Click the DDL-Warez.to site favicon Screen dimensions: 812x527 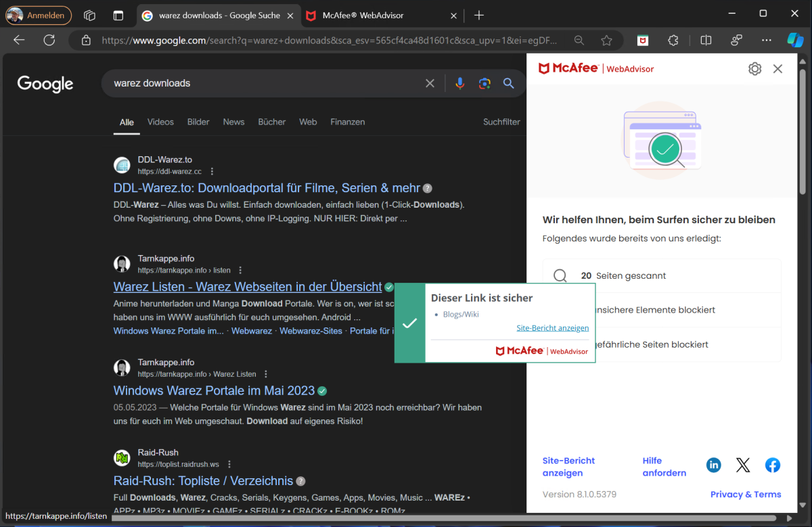coord(122,165)
